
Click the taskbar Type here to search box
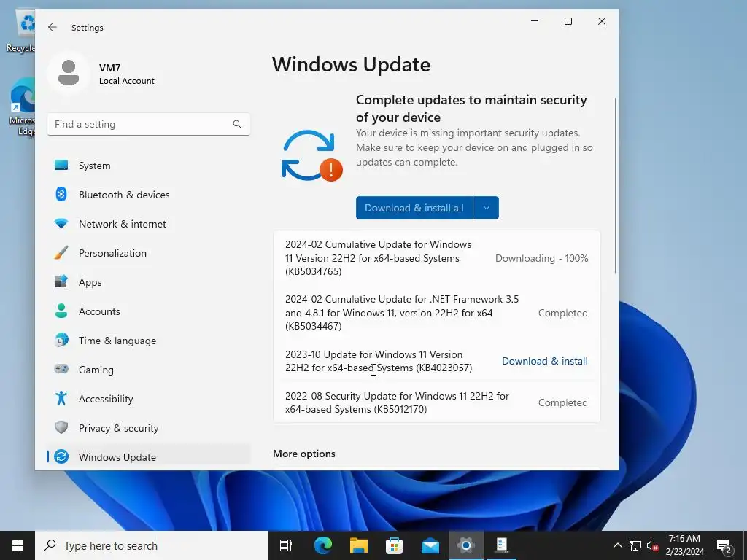click(x=152, y=545)
